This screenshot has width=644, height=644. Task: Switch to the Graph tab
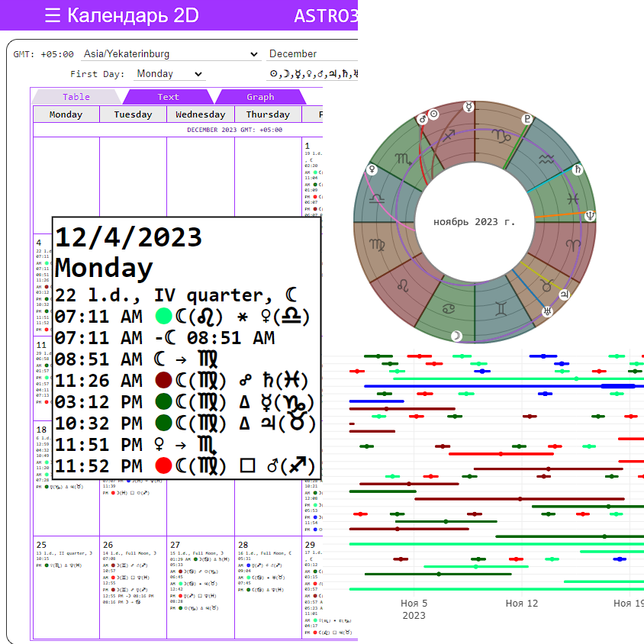[x=260, y=97]
